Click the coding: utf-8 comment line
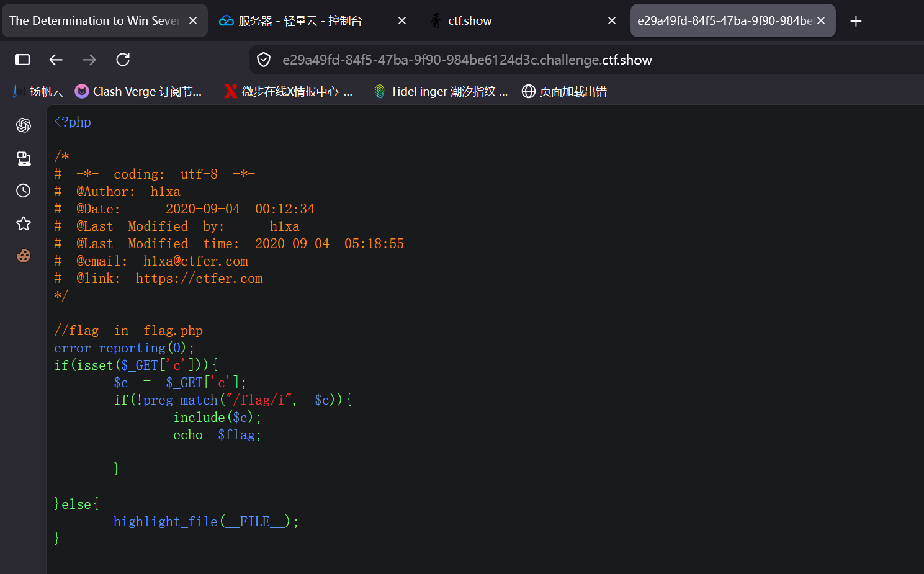This screenshot has width=924, height=574. point(155,174)
